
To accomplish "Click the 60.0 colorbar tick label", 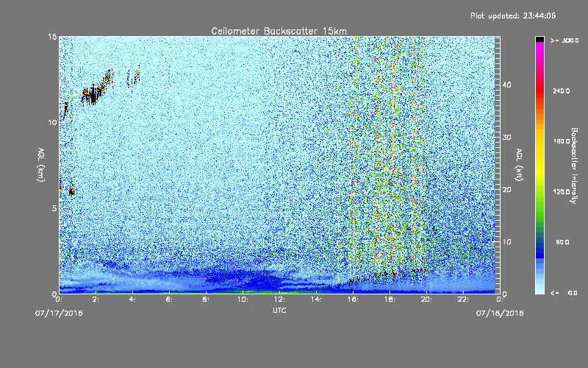I will (562, 242).
